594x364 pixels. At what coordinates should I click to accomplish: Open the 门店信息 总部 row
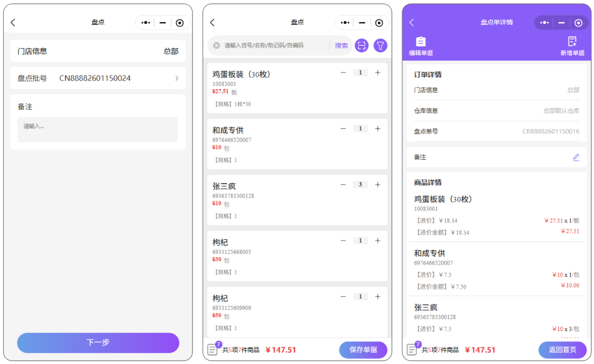[98, 51]
